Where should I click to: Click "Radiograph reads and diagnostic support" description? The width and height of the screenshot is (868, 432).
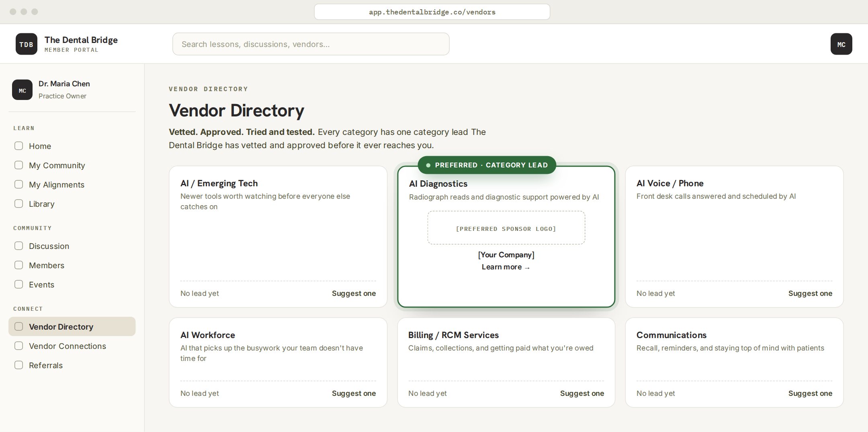(504, 197)
